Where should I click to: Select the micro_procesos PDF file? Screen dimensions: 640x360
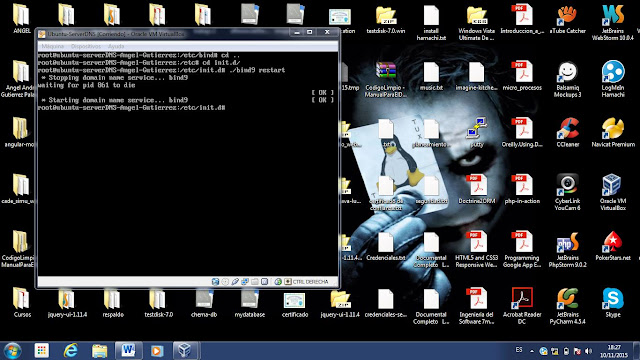pos(522,76)
